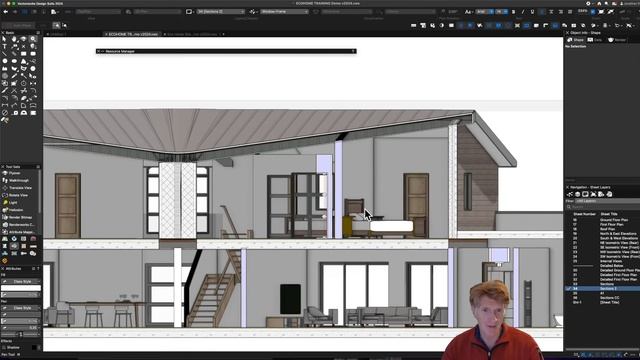Select the highlighted Sections 2 sheet row
The height and width of the screenshot is (360, 640).
tap(602, 288)
